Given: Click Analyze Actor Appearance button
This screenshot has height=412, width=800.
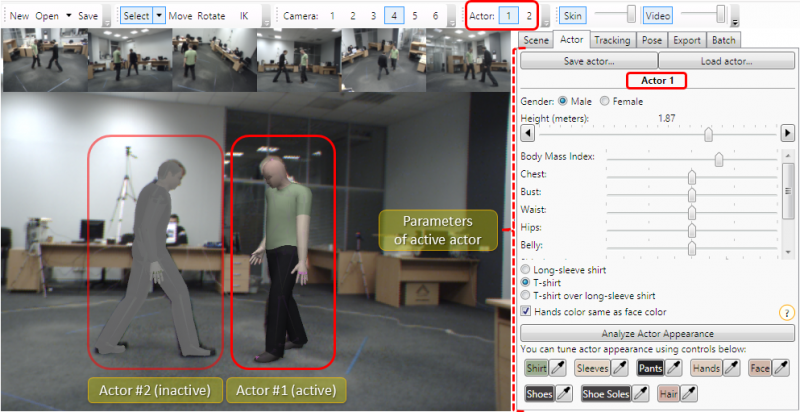Looking at the screenshot, I should (657, 334).
